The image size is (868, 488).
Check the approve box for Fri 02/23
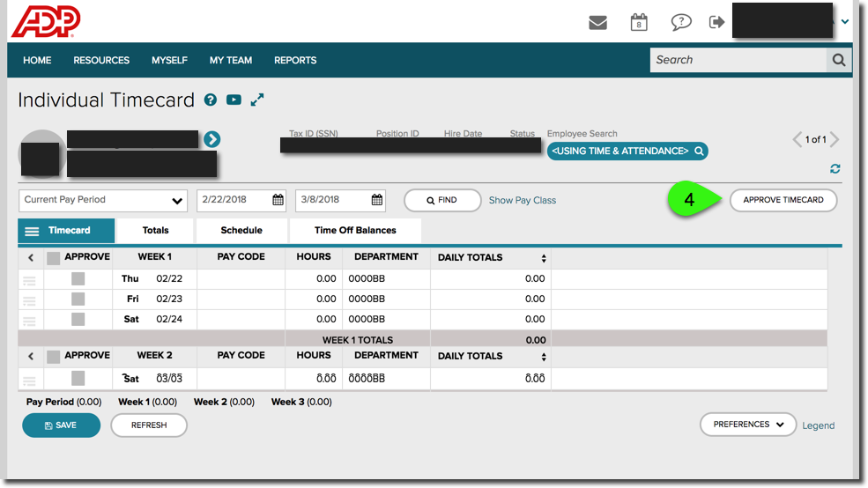point(78,299)
